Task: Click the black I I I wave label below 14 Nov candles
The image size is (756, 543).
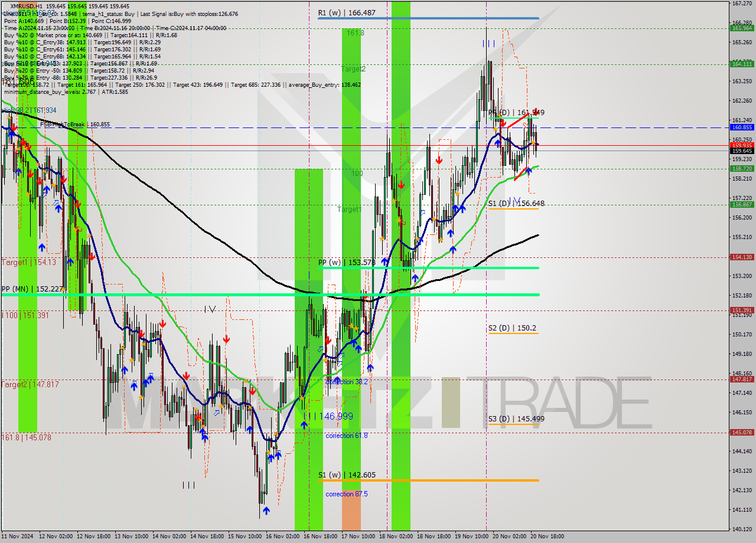Action: [x=188, y=485]
